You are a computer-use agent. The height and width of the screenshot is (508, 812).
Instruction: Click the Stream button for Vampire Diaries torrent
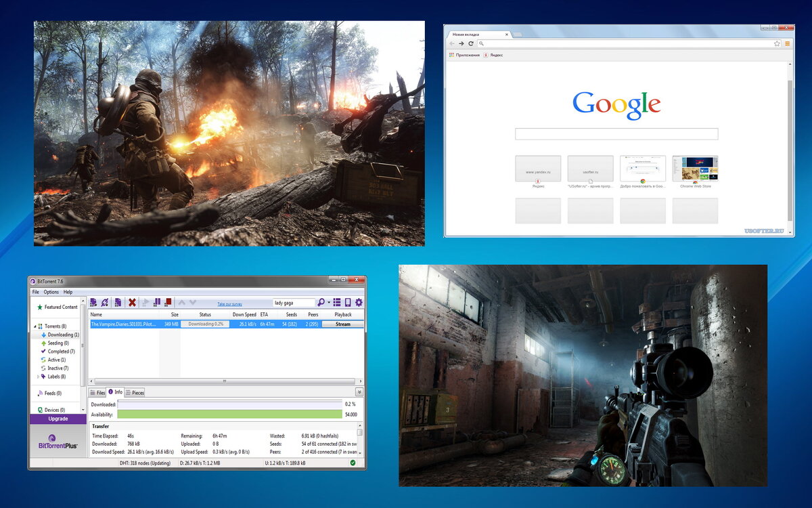point(343,324)
